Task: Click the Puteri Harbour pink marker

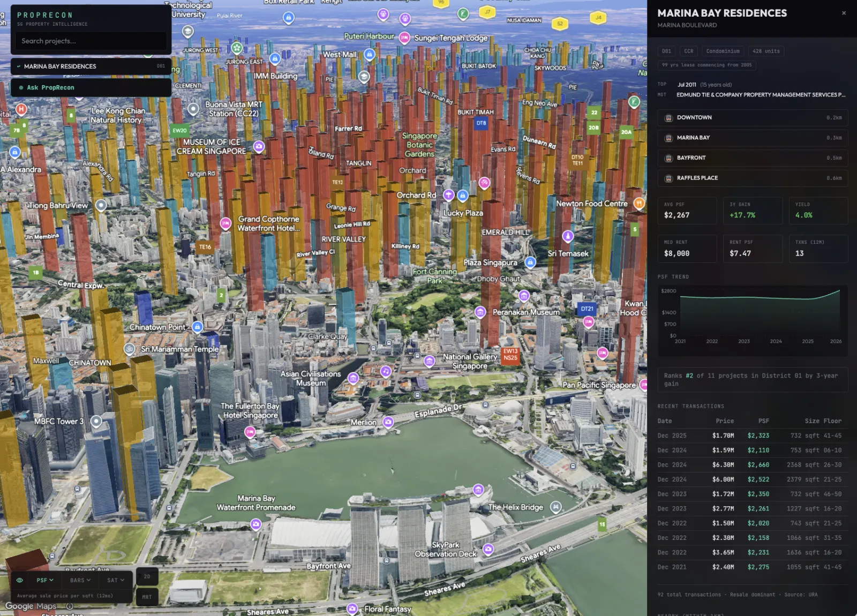Action: 405,37
